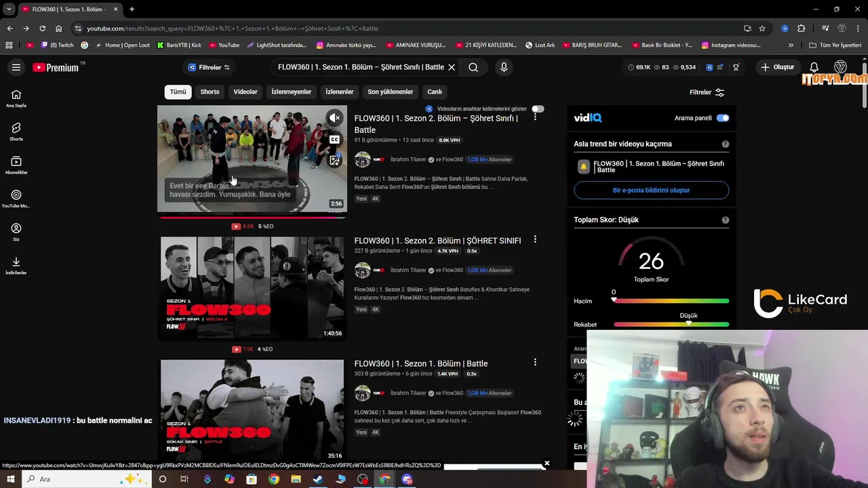Image resolution: width=868 pixels, height=488 pixels.
Task: Click the YouTube search input field
Action: [x=359, y=67]
